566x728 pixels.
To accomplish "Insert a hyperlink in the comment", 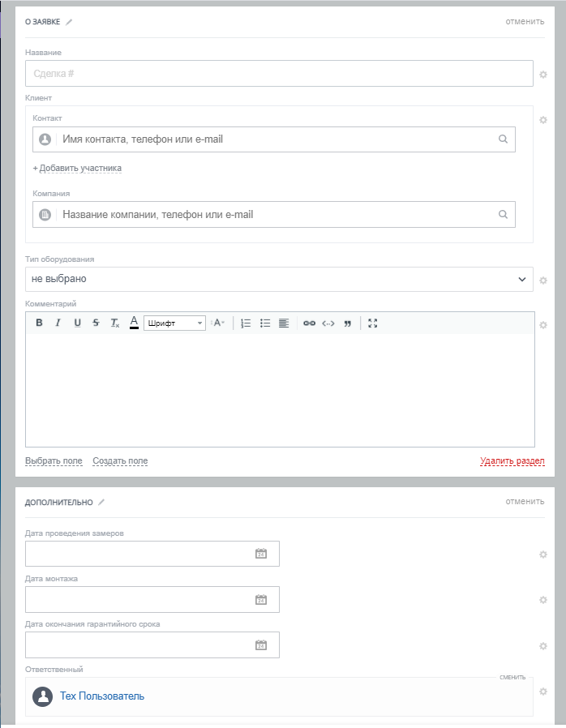I will pos(309,323).
